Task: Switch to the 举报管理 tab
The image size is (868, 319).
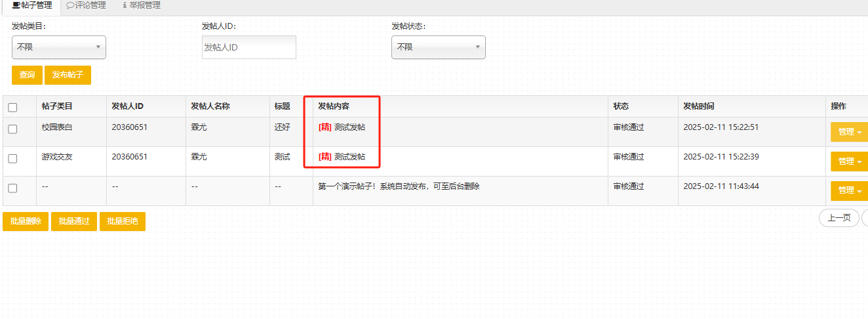Action: pos(142,5)
